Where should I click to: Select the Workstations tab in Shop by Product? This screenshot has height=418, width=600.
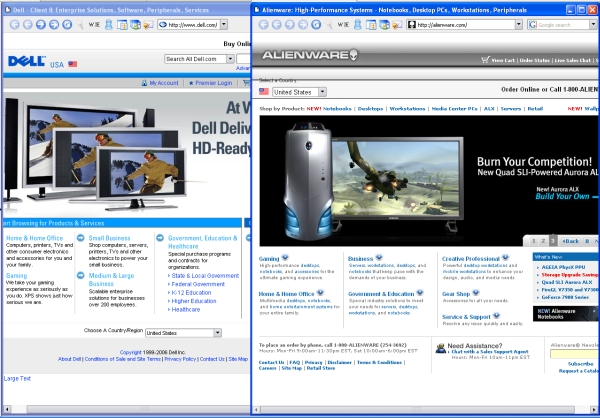pyautogui.click(x=407, y=107)
